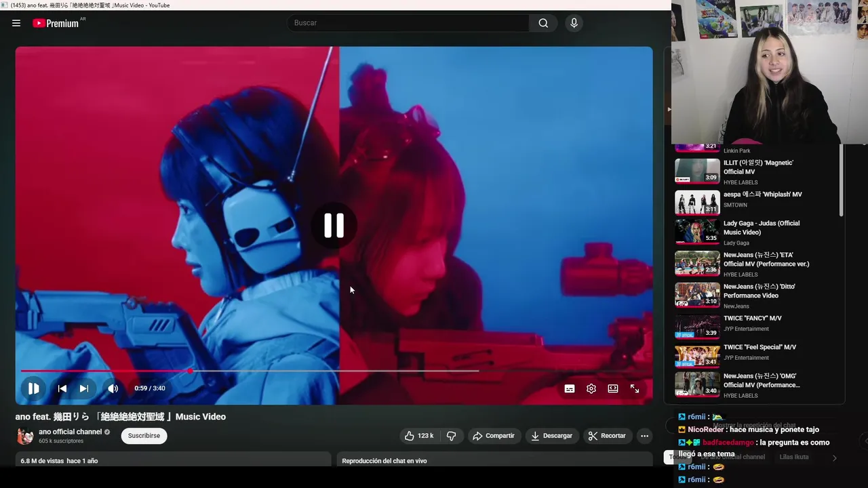Click the progress bar scrubber dot
The height and width of the screenshot is (488, 868).
pyautogui.click(x=191, y=371)
